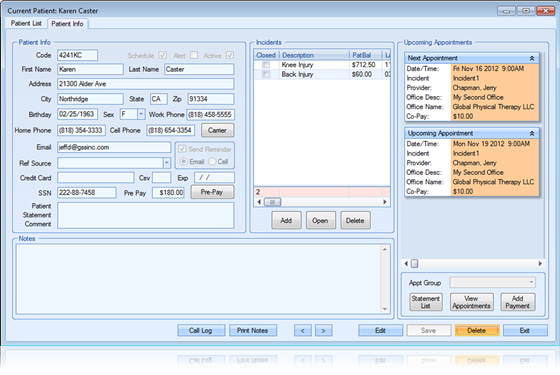Click the Csv field
560x375 pixels.
point(161,178)
